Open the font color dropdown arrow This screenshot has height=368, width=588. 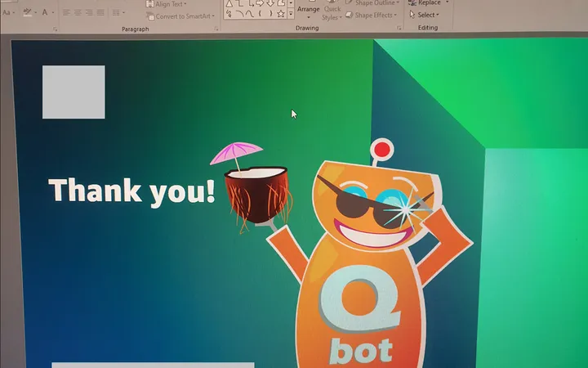click(53, 12)
